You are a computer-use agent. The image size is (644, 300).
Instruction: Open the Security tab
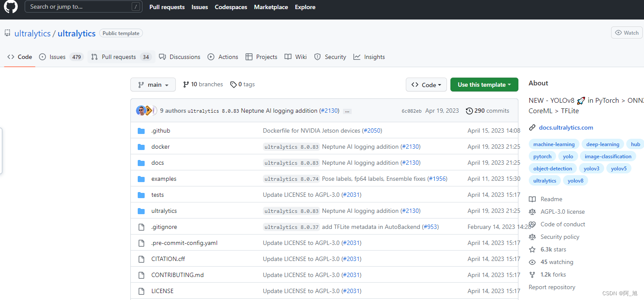(x=330, y=57)
